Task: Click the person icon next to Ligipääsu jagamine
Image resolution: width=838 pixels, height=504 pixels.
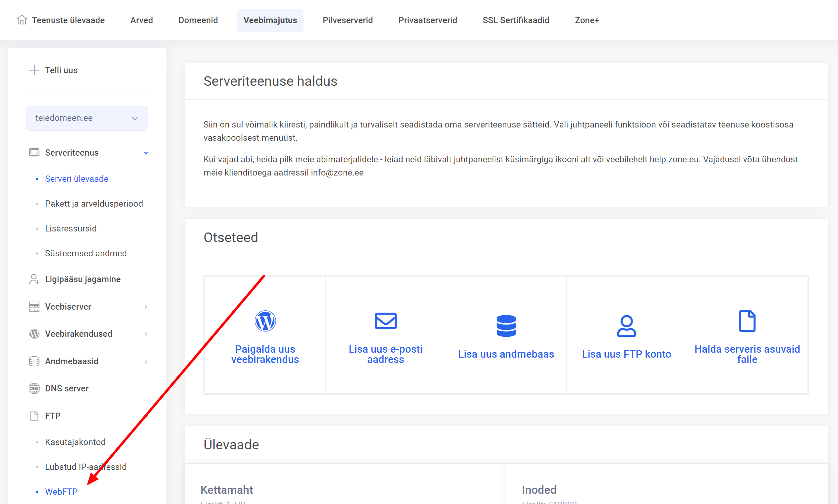Action: pyautogui.click(x=34, y=279)
